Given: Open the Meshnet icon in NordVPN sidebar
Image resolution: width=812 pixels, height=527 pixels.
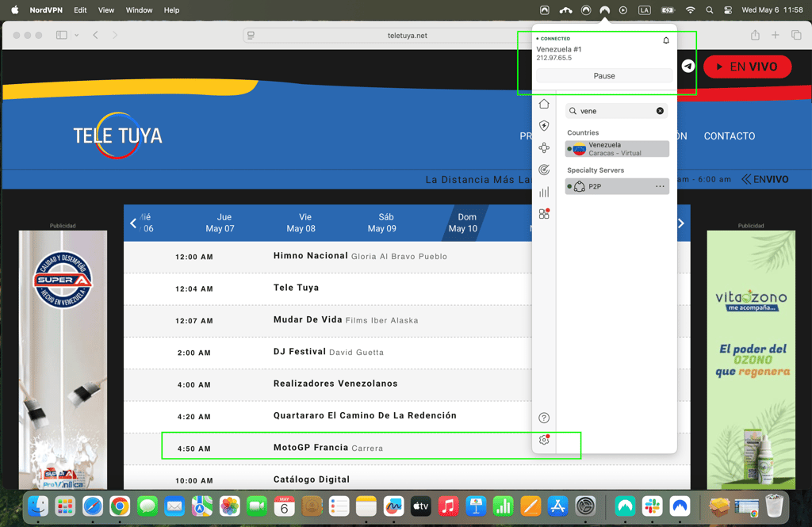Looking at the screenshot, I should coord(544,148).
